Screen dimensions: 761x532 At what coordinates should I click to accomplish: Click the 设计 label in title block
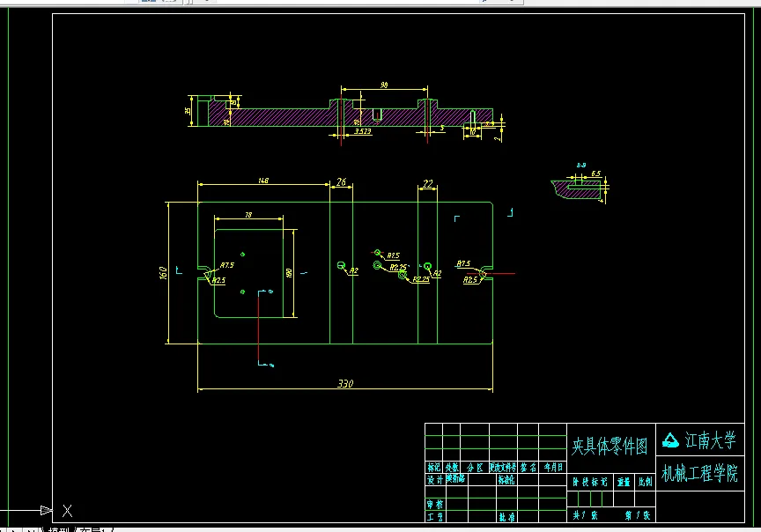[435, 479]
